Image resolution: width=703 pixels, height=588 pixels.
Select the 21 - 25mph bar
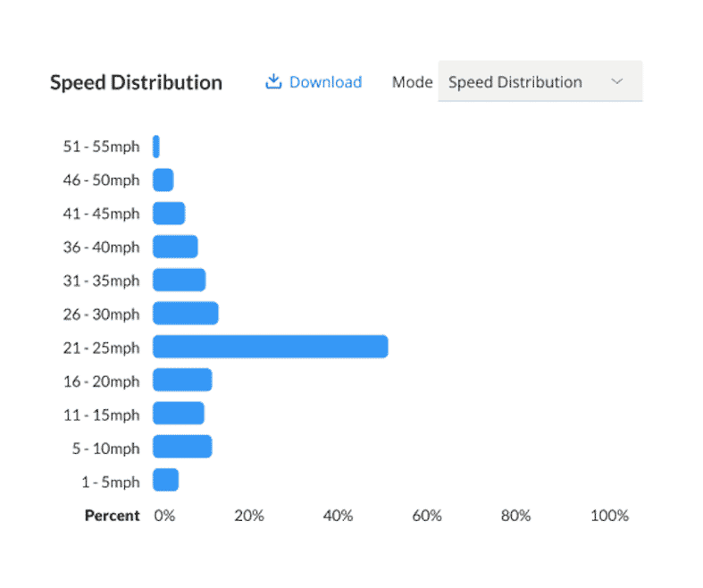(271, 347)
